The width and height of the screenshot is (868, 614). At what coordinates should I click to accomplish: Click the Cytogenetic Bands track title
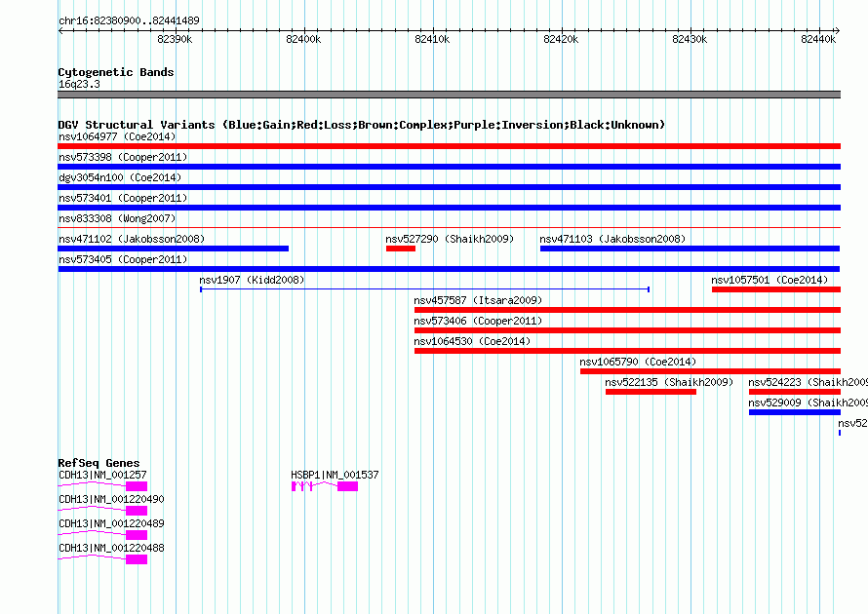[x=116, y=72]
